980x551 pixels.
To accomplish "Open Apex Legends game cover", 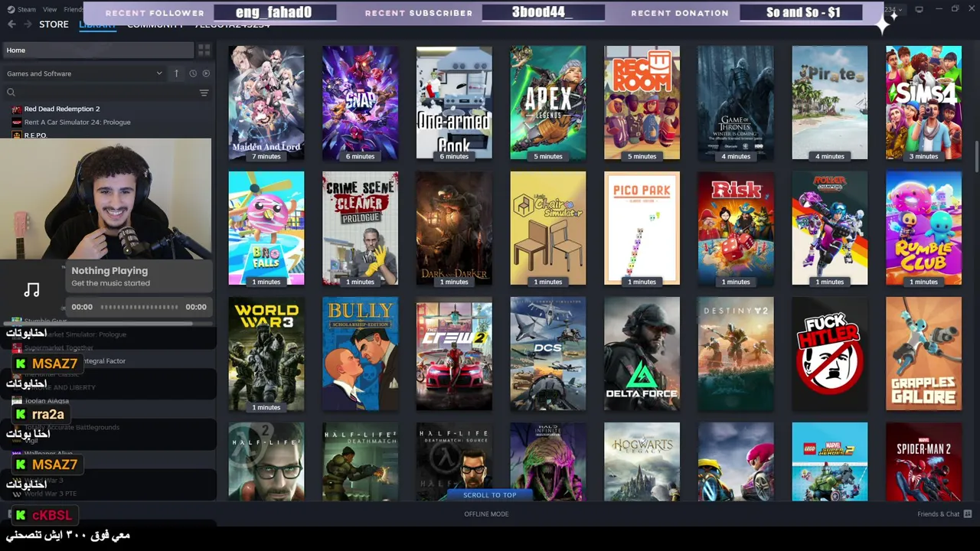I will (x=548, y=103).
